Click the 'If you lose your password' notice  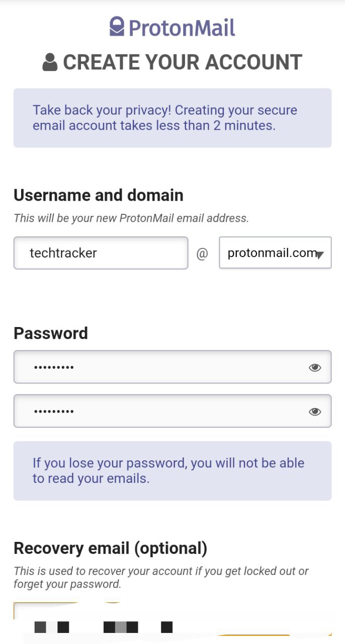[x=172, y=470]
